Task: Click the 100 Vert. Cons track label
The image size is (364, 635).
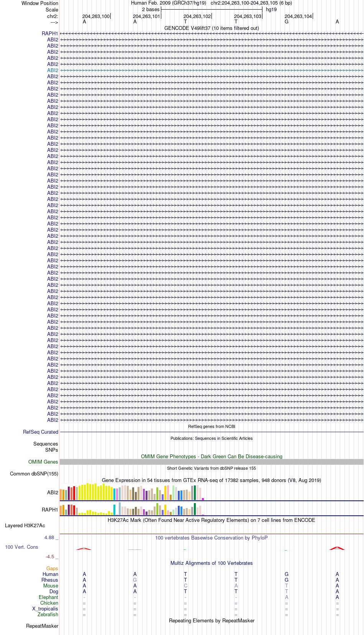Action: (21, 547)
